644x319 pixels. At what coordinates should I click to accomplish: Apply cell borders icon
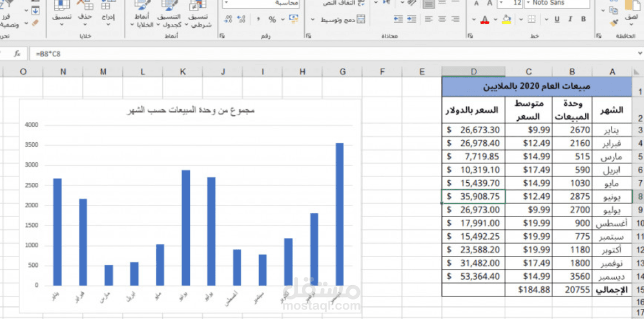(532, 19)
